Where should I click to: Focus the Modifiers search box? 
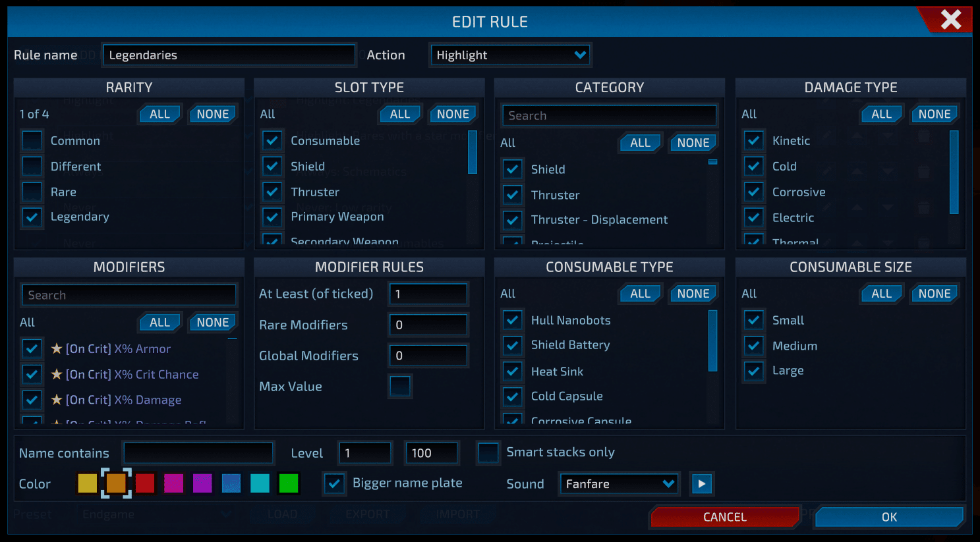(x=129, y=295)
